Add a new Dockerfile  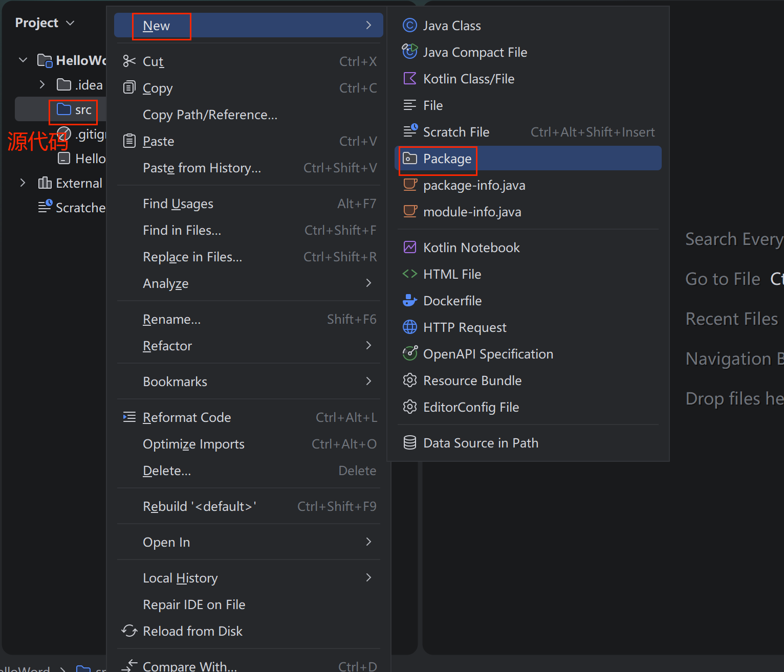pos(452,300)
